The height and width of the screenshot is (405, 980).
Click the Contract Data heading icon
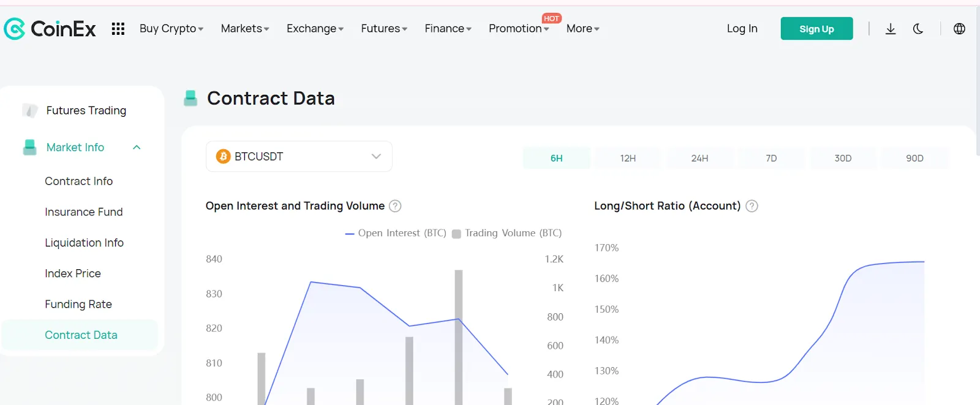190,98
